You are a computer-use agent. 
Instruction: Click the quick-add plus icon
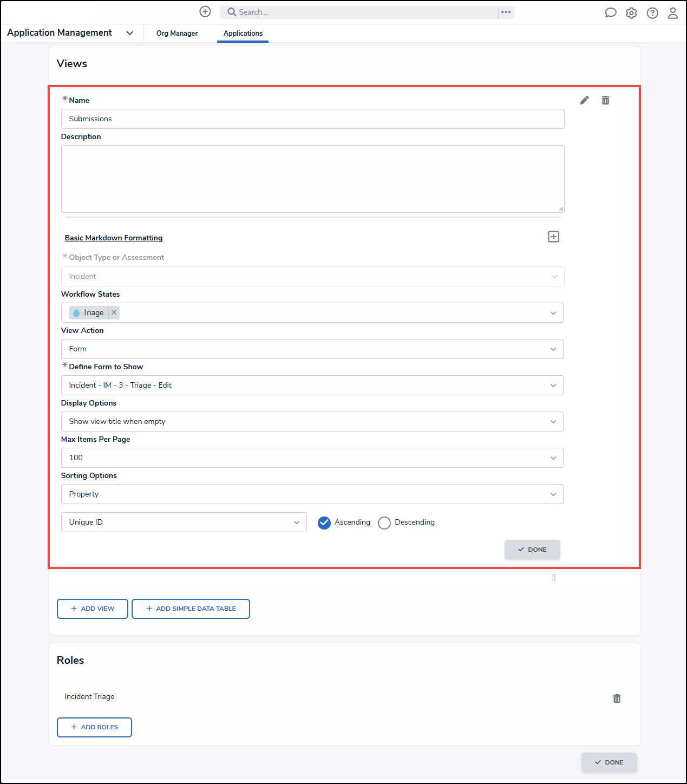coord(205,11)
